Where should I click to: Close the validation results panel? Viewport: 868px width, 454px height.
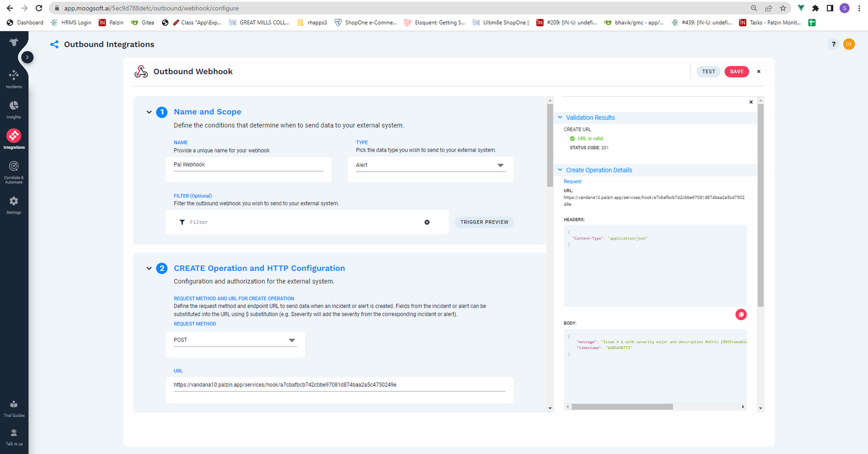pos(751,102)
